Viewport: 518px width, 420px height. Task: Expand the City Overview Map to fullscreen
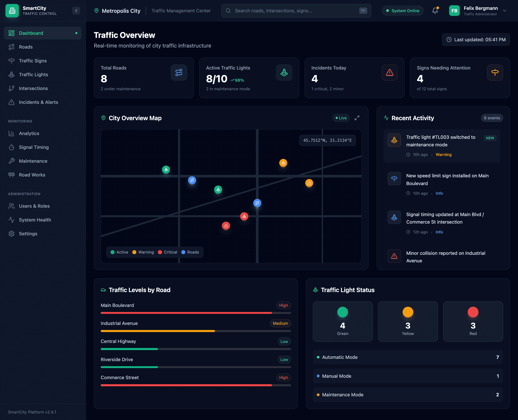coord(357,118)
